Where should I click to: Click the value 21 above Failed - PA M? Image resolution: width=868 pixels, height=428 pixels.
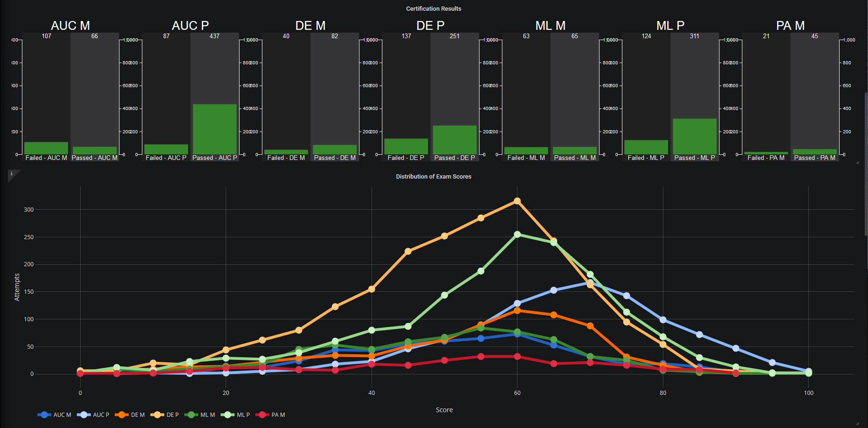[x=766, y=36]
